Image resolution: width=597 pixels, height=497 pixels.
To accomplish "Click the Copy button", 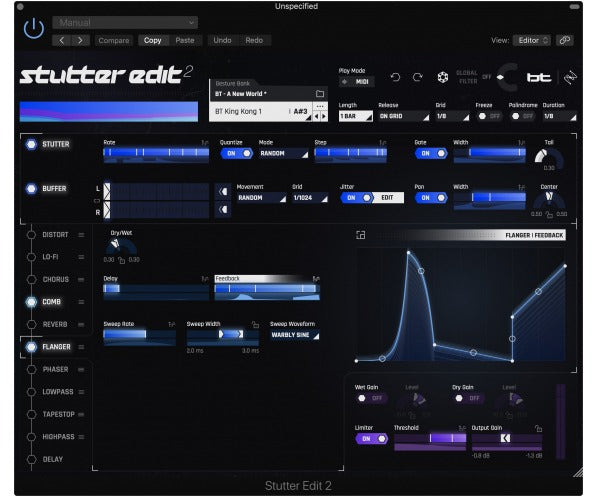I will point(153,40).
